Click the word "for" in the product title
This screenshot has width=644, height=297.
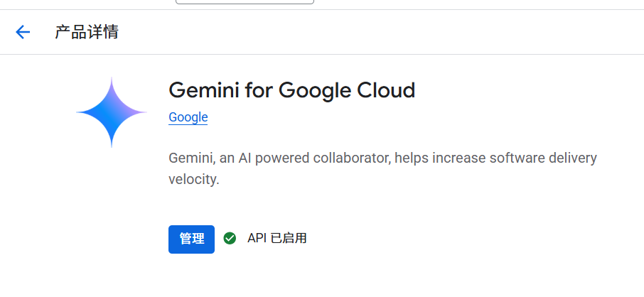tap(259, 90)
